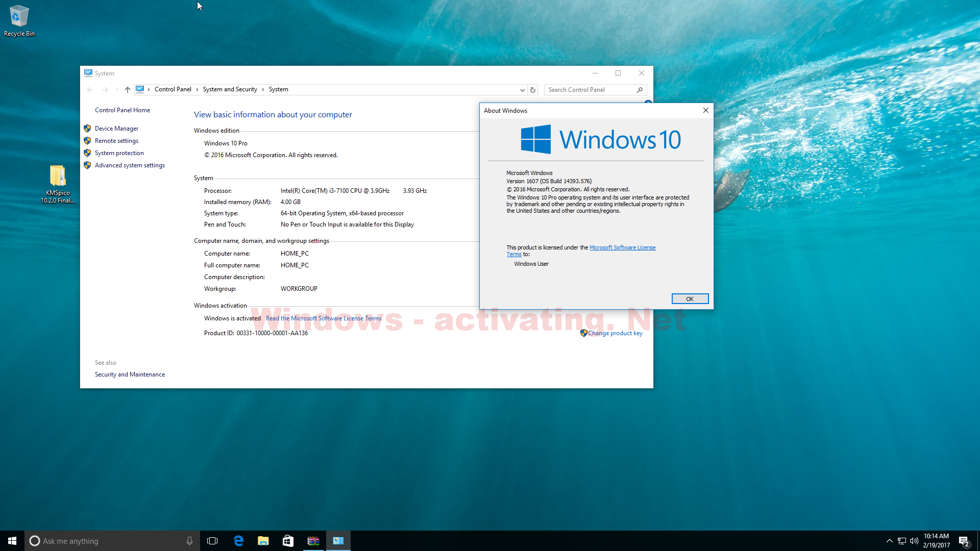
Task: Click the System protection icon link
Action: click(x=118, y=153)
